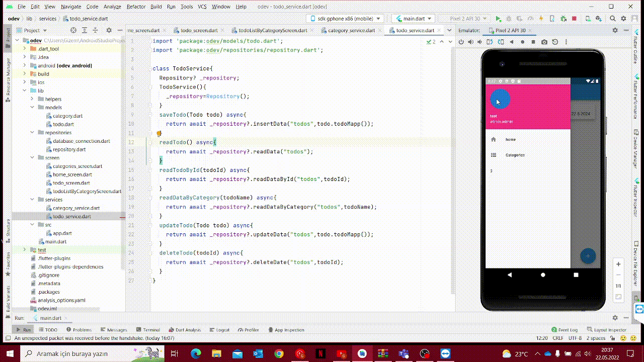Viewport: 644px width, 362px height.
Task: Expand the 'helpers' folder
Action: (33, 99)
